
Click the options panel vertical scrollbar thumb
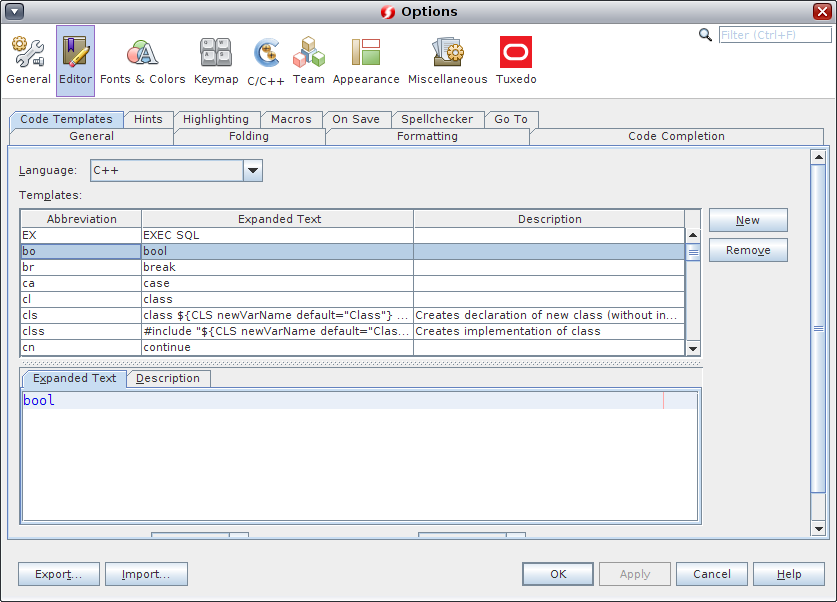tap(818, 329)
